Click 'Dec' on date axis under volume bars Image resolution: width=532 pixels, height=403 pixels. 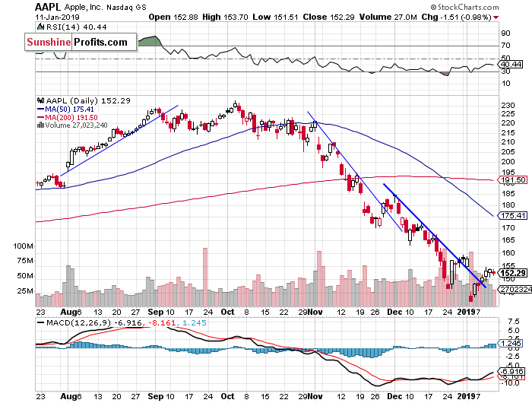(x=394, y=312)
